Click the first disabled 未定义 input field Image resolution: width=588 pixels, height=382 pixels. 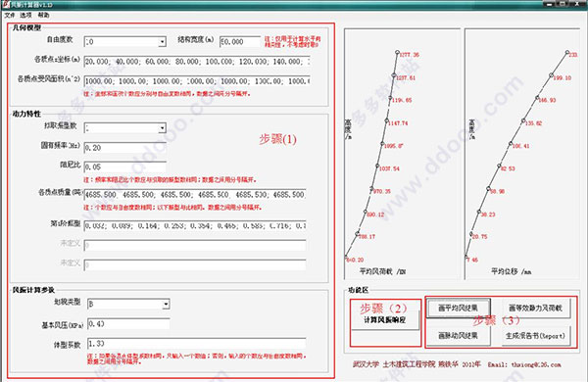tap(195, 246)
